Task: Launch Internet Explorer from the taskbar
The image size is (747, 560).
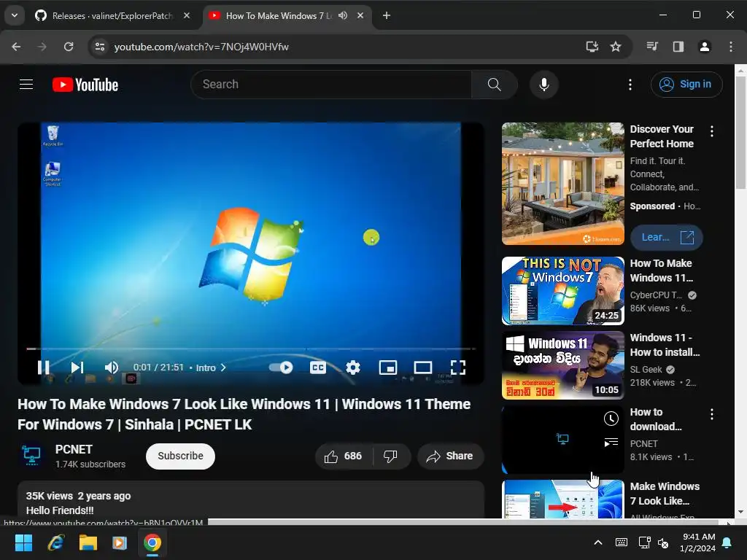Action: point(55,542)
